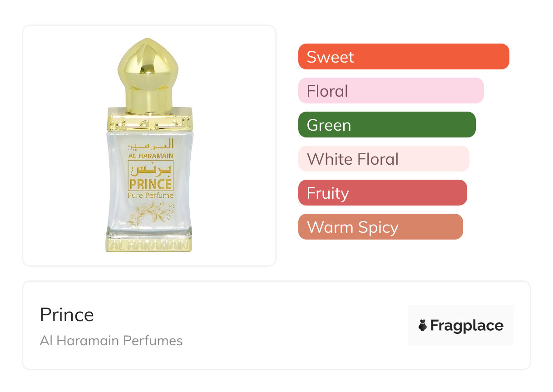Screen dimensions: 553x392
Task: Click the Fragplace perfume bottle logo icon
Action: point(423,325)
